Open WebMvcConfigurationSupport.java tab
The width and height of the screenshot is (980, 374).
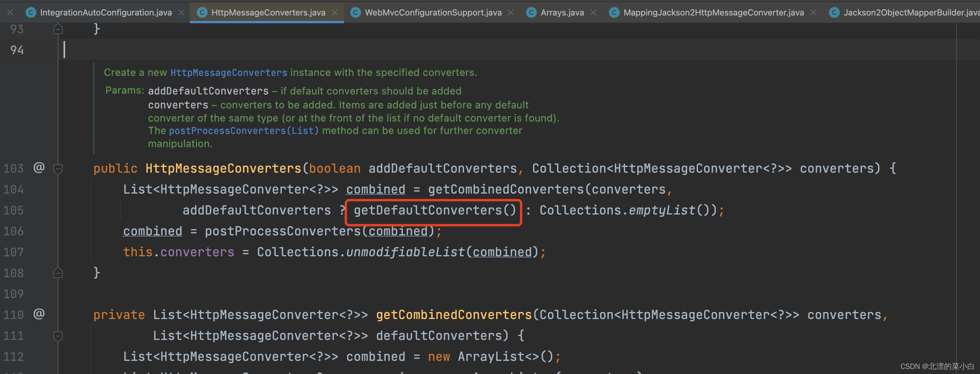[x=433, y=12]
